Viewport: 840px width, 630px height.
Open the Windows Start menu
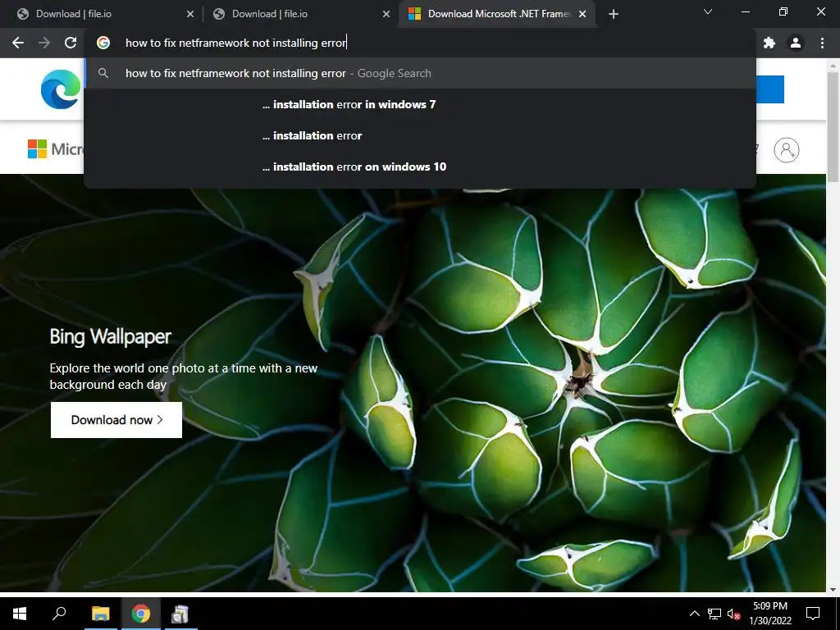[x=20, y=614]
